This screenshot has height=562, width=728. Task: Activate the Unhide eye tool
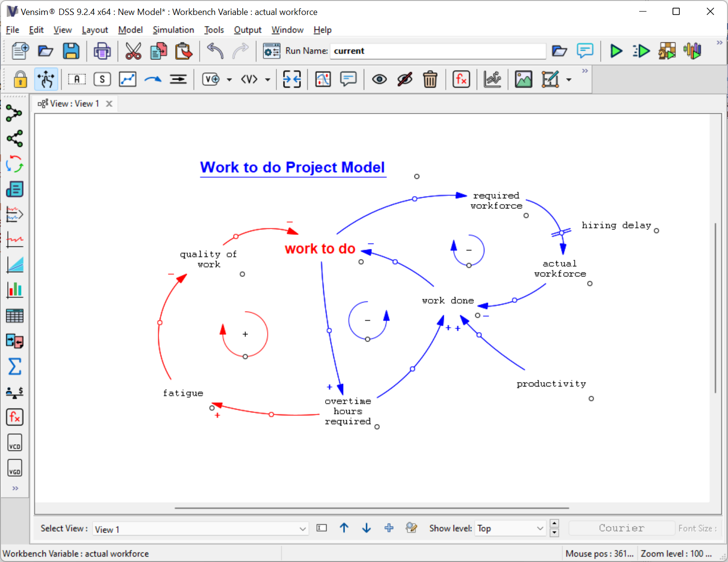380,79
